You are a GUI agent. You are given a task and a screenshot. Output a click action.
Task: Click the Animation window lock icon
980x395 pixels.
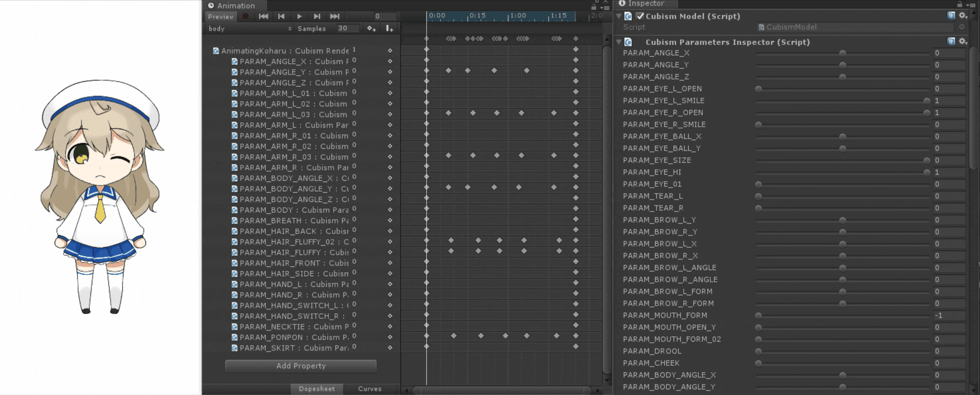pyautogui.click(x=594, y=7)
